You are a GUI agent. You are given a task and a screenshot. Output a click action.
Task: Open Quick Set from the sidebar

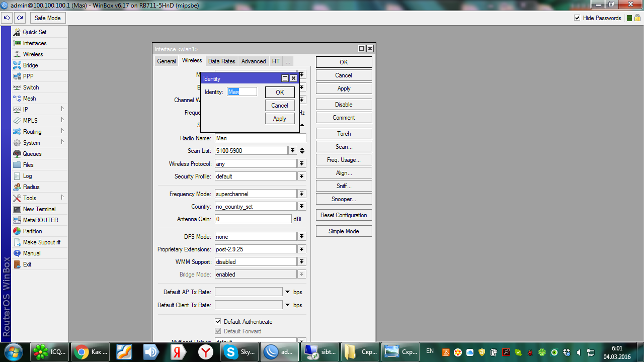pyautogui.click(x=34, y=32)
